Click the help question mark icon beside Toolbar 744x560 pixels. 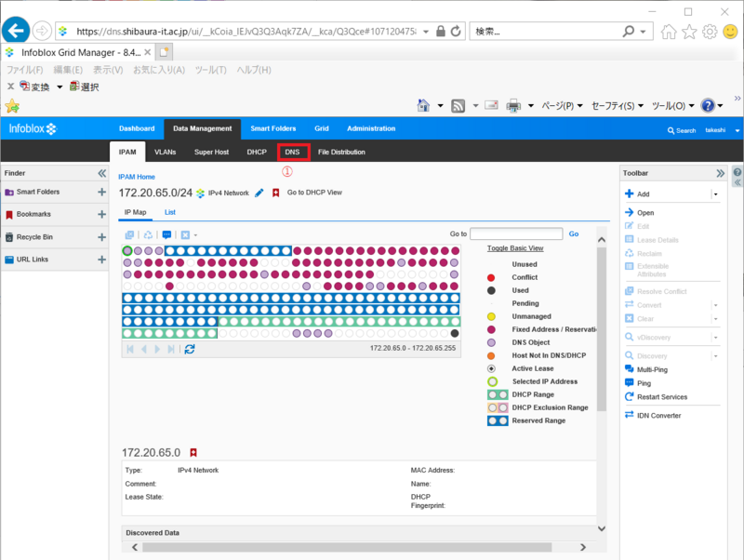point(737,173)
